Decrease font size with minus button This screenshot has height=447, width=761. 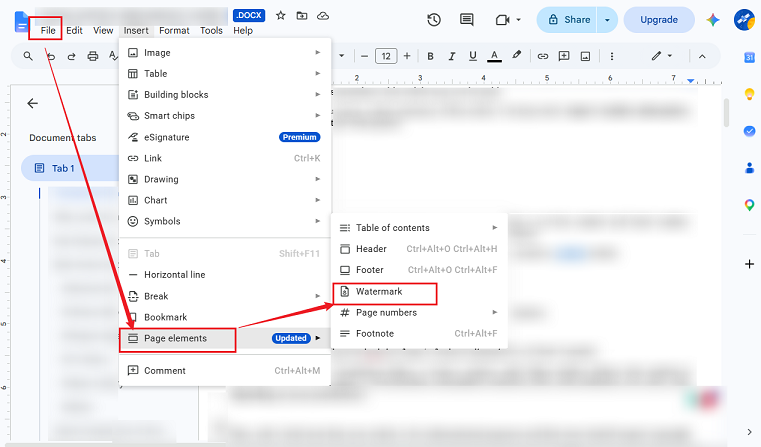364,56
